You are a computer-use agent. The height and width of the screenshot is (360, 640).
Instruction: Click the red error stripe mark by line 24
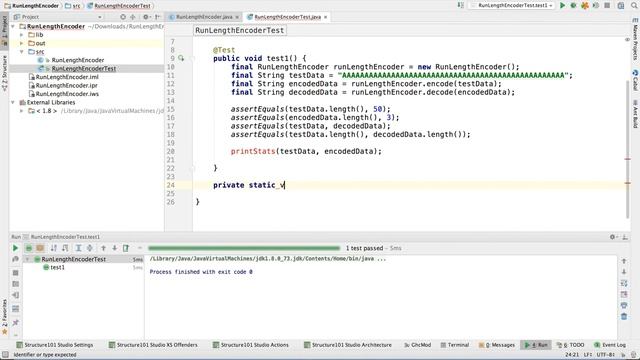point(627,183)
